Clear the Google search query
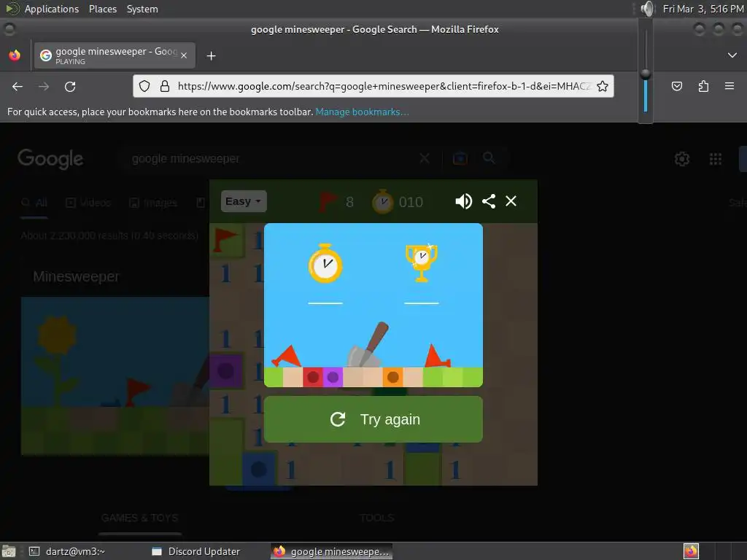The width and height of the screenshot is (747, 560). (424, 158)
